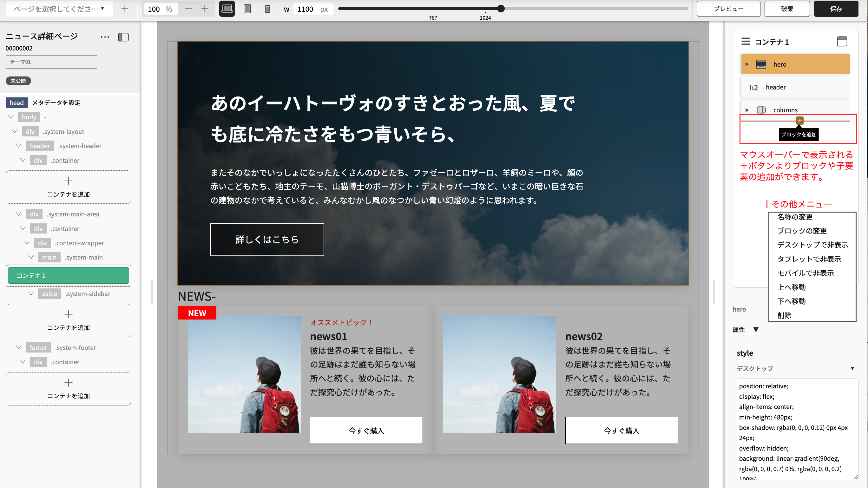Click news01 card thumbnail image

[244, 374]
